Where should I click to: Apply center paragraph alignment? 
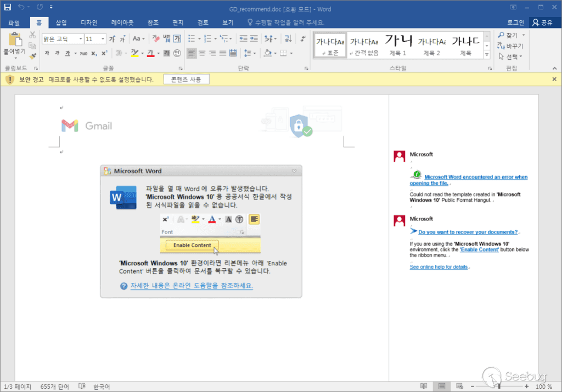201,53
